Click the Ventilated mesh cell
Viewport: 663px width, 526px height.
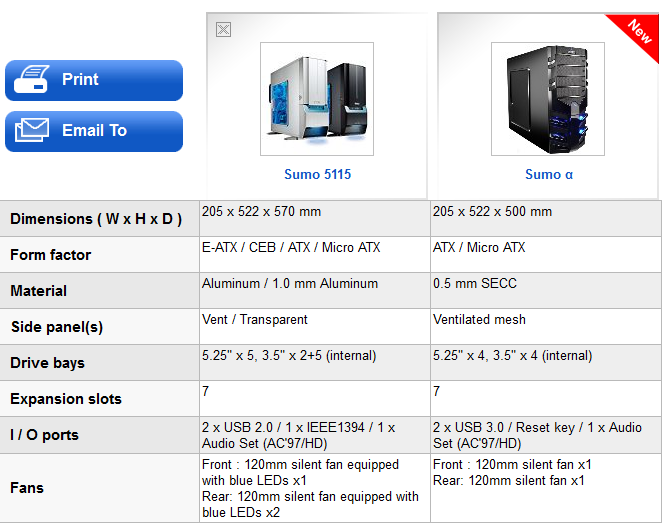546,326
